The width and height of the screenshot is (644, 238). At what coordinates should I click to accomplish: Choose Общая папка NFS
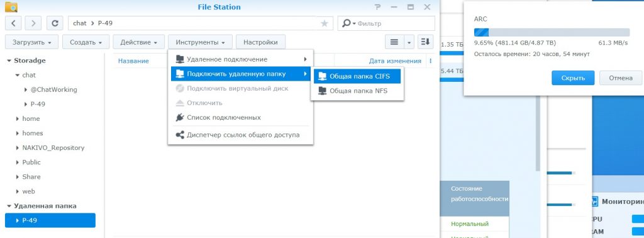(357, 91)
